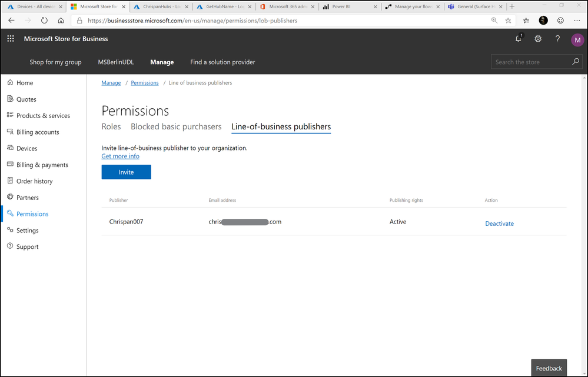This screenshot has height=377, width=588.
Task: Open Products & services in sidebar
Action: pyautogui.click(x=43, y=115)
